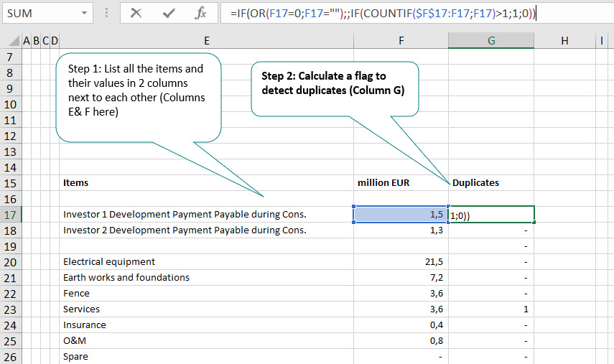Open the Insert Function fx dialog
The image size is (614, 364).
(200, 14)
